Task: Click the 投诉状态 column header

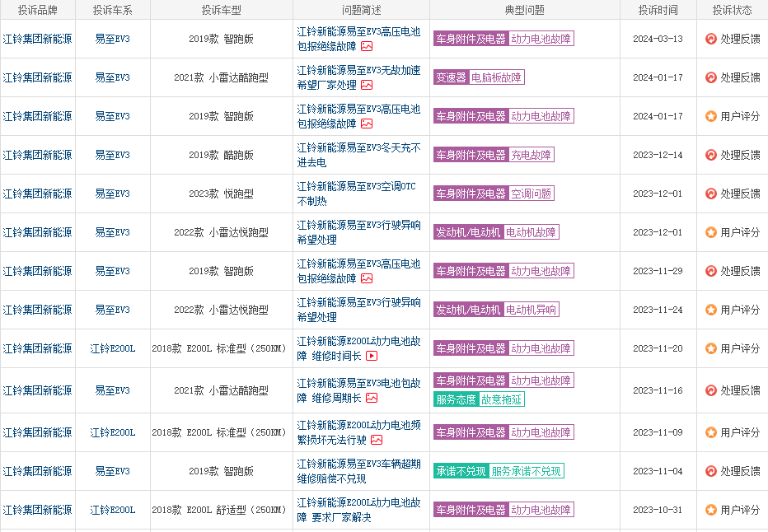Action: point(733,10)
